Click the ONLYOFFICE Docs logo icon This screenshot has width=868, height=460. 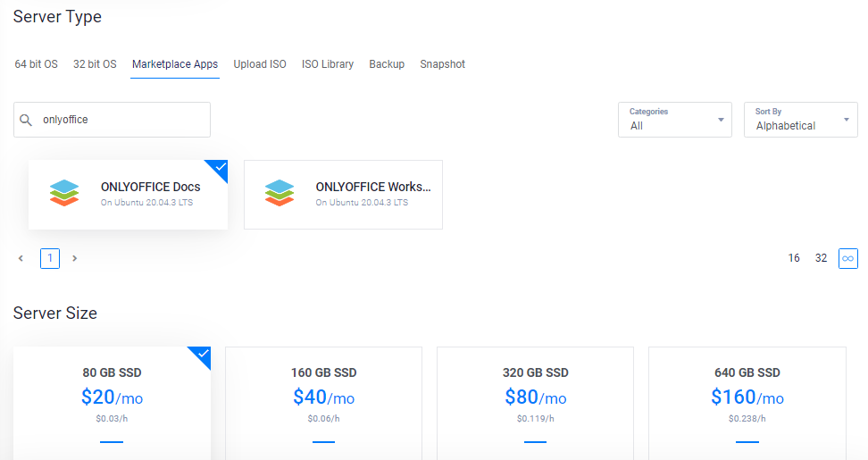64,193
